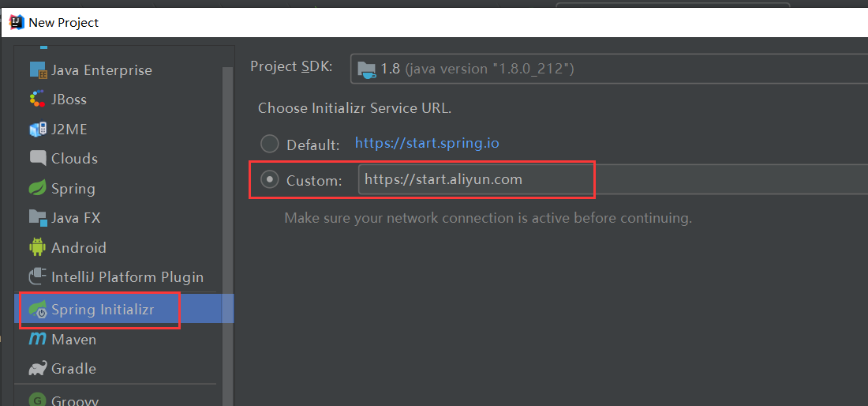Select the Maven project icon
The height and width of the screenshot is (406, 868).
pyautogui.click(x=37, y=339)
